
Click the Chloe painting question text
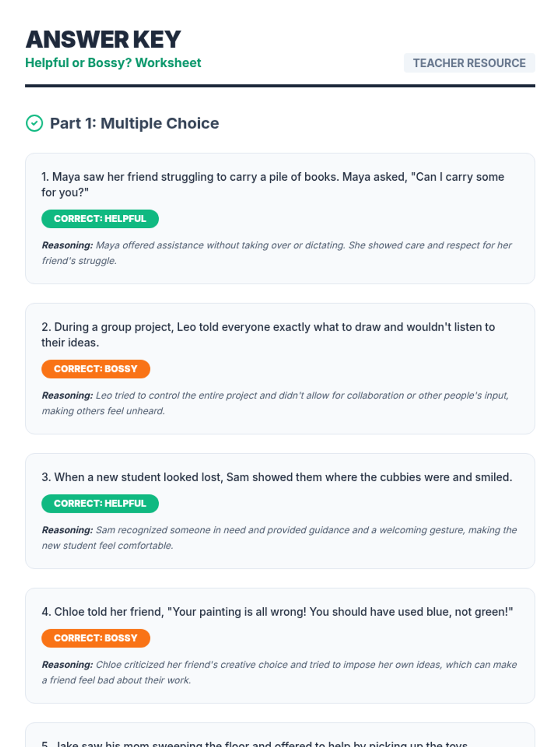[277, 612]
